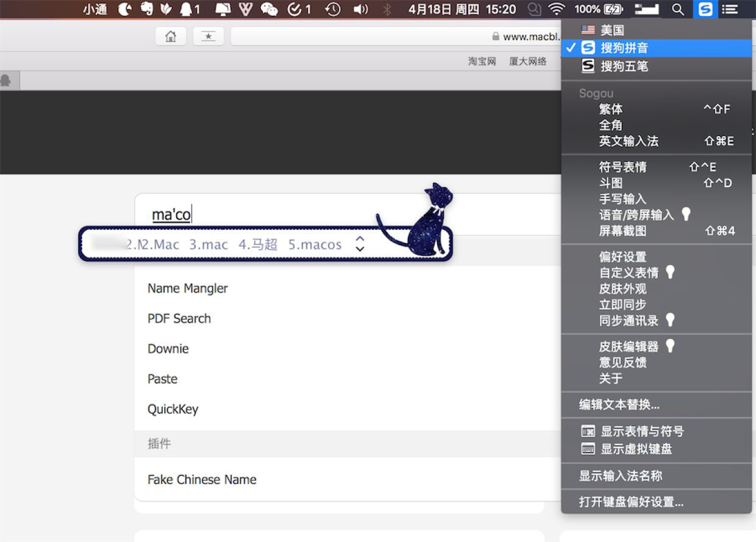Click the Evernote elephant menu bar icon
The height and width of the screenshot is (542, 756).
click(x=146, y=9)
